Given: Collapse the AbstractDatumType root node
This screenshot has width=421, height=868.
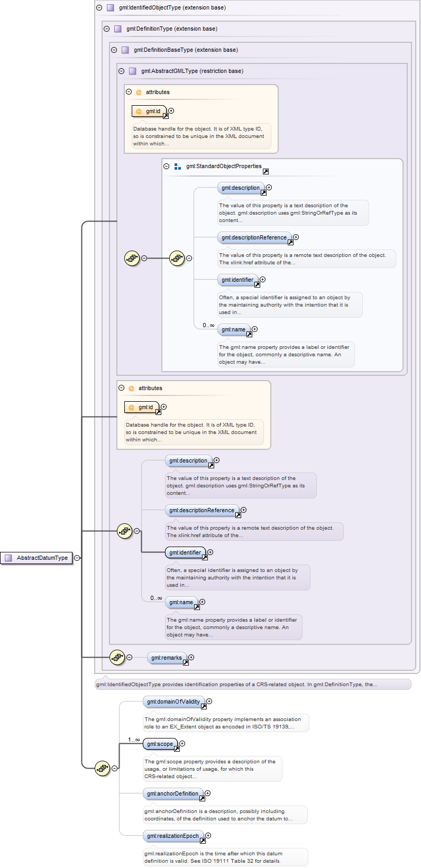Looking at the screenshot, I should coord(77,558).
